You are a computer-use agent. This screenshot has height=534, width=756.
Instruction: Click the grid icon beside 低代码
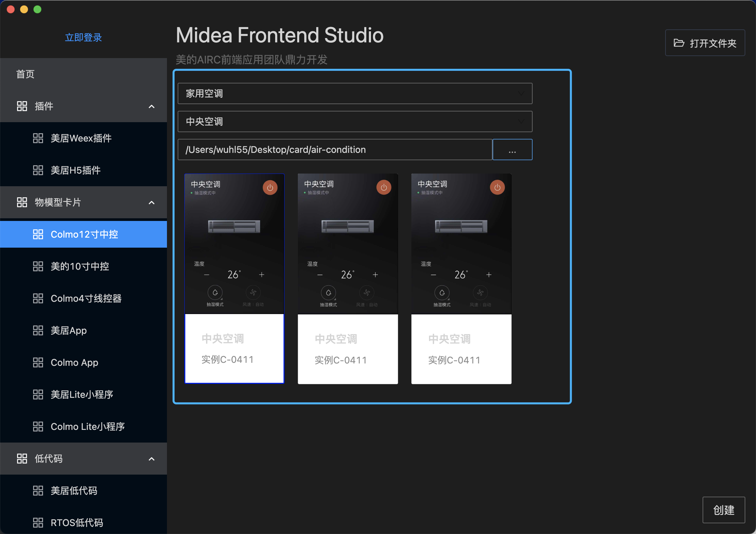22,459
